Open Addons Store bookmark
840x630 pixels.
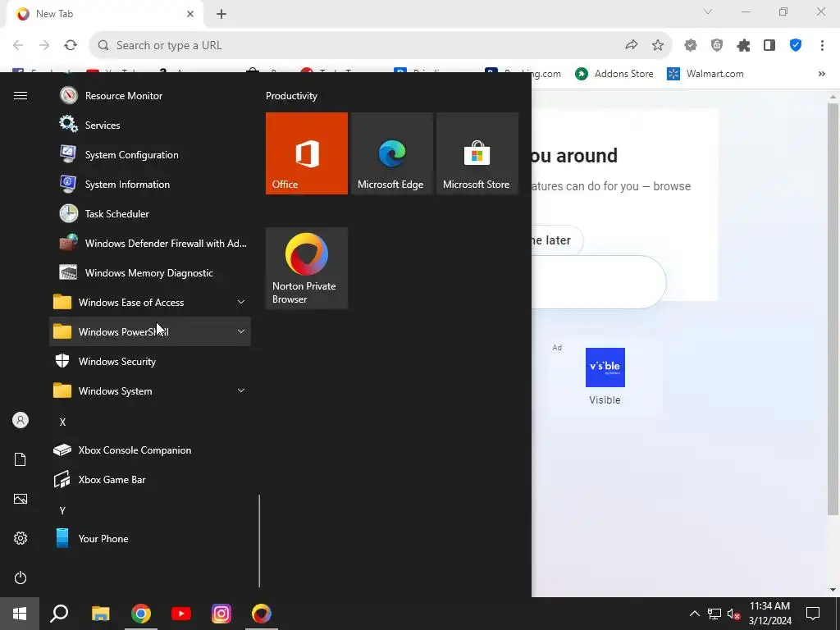(614, 74)
